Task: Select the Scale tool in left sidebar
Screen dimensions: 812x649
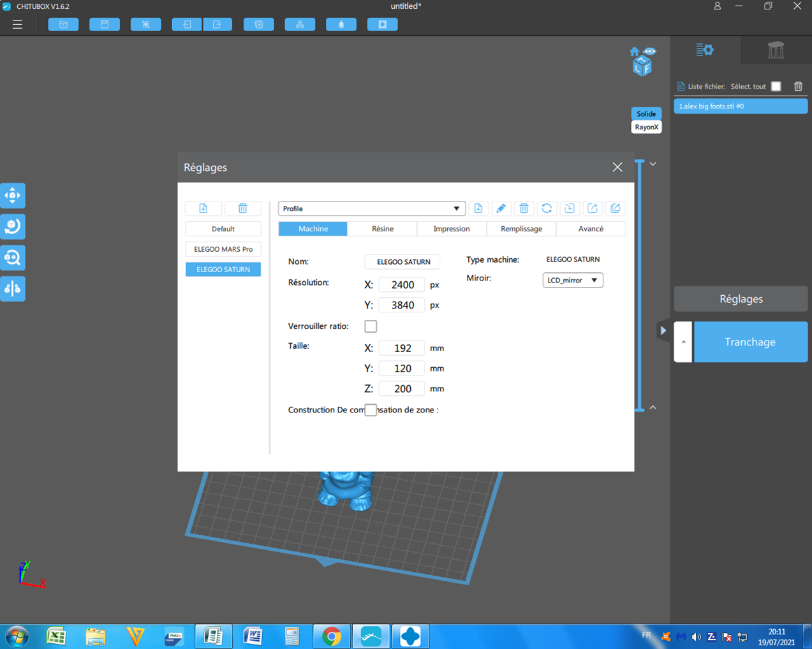Action: point(13,258)
